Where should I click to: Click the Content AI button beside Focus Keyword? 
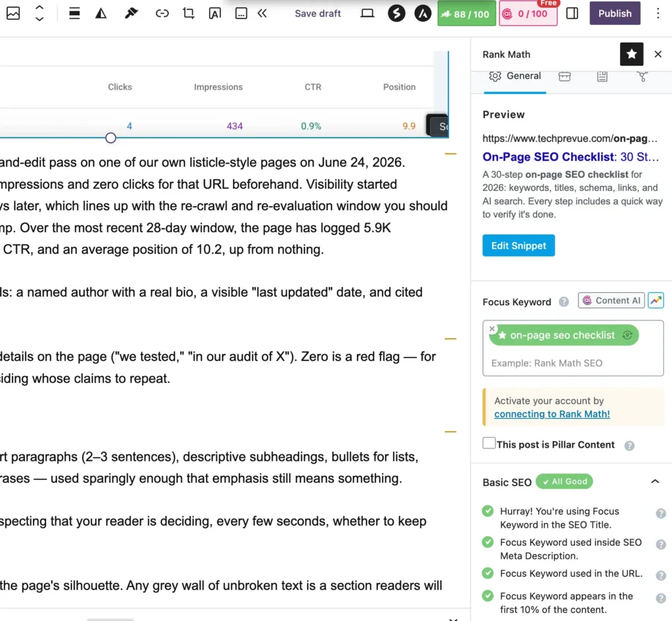[x=611, y=301]
